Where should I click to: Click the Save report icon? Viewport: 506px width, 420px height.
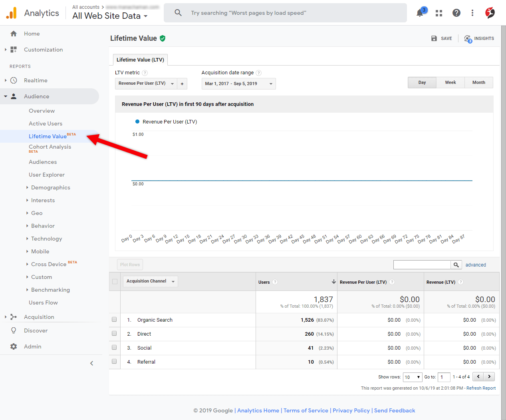click(x=434, y=38)
